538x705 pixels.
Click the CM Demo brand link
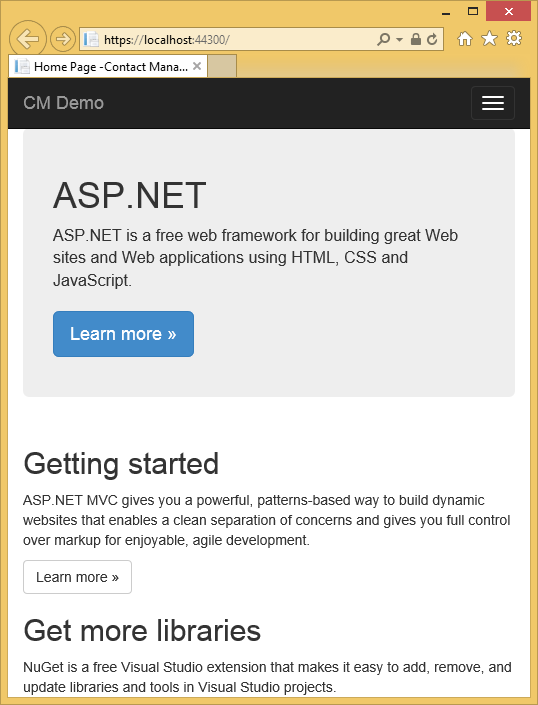click(x=63, y=103)
